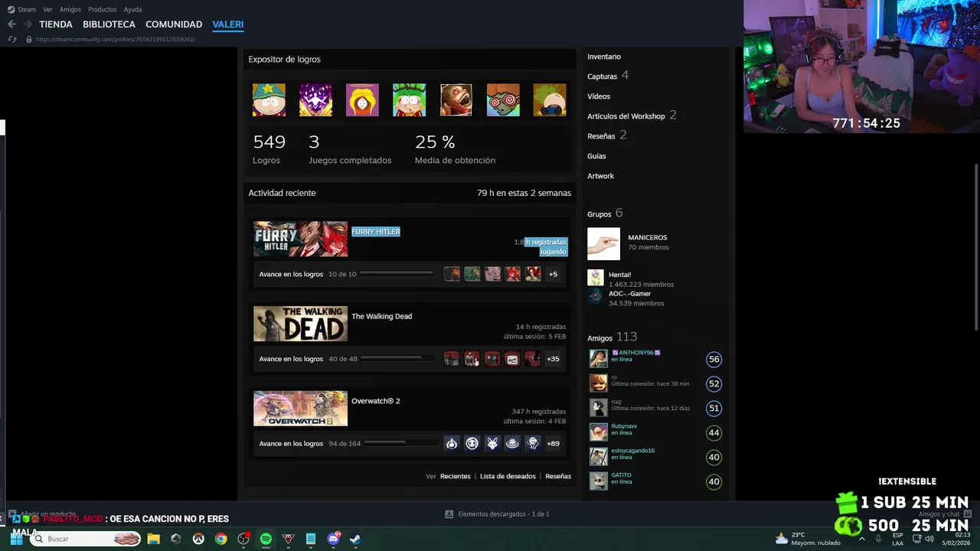The height and width of the screenshot is (551, 980).
Task: Switch to the COMUNIDAD tab
Action: 174,24
